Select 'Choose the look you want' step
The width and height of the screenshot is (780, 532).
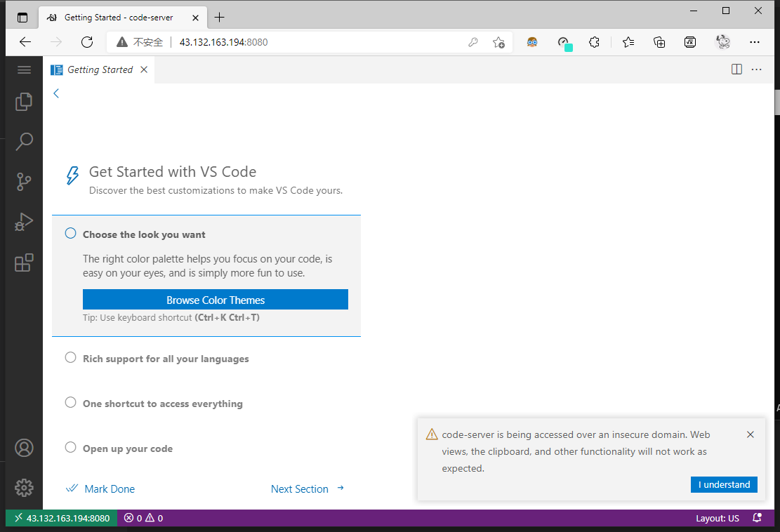coord(144,234)
